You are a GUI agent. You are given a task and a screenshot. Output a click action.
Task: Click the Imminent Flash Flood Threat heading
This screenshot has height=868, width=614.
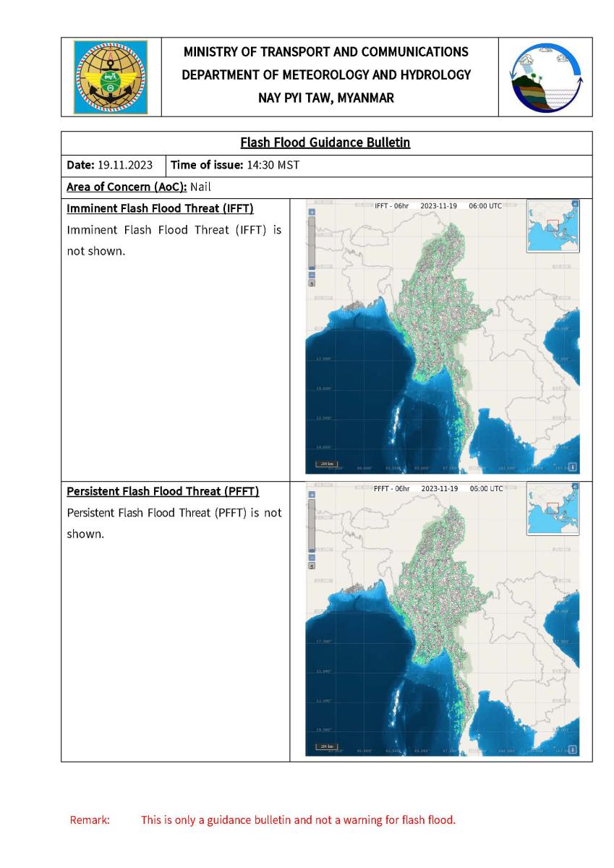coord(161,209)
